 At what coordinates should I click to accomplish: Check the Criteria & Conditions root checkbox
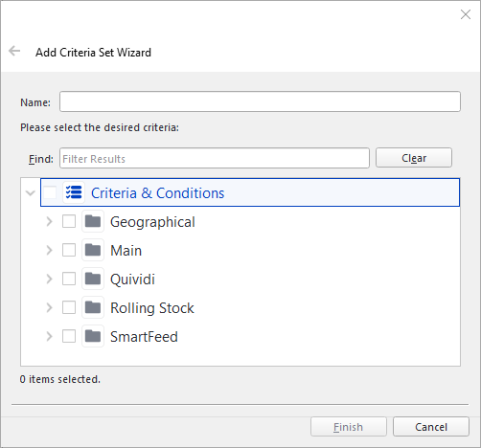coord(50,192)
